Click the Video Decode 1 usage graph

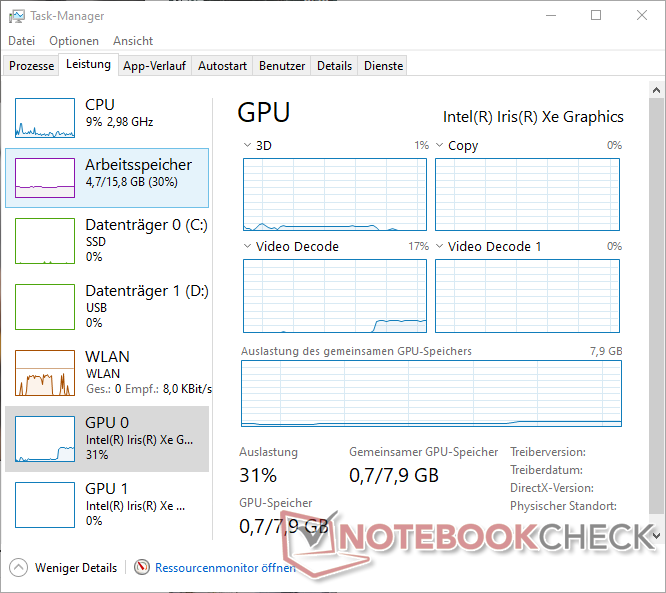[x=527, y=296]
